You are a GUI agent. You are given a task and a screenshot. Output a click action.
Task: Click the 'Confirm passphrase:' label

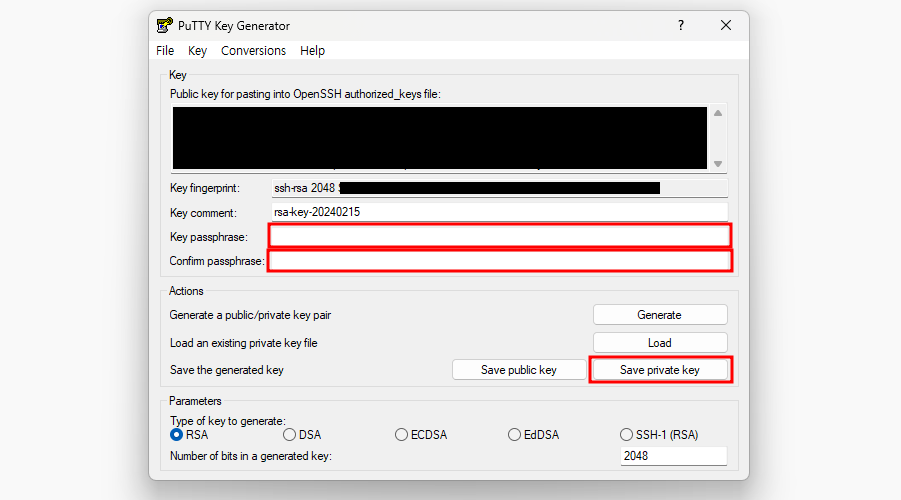click(217, 261)
